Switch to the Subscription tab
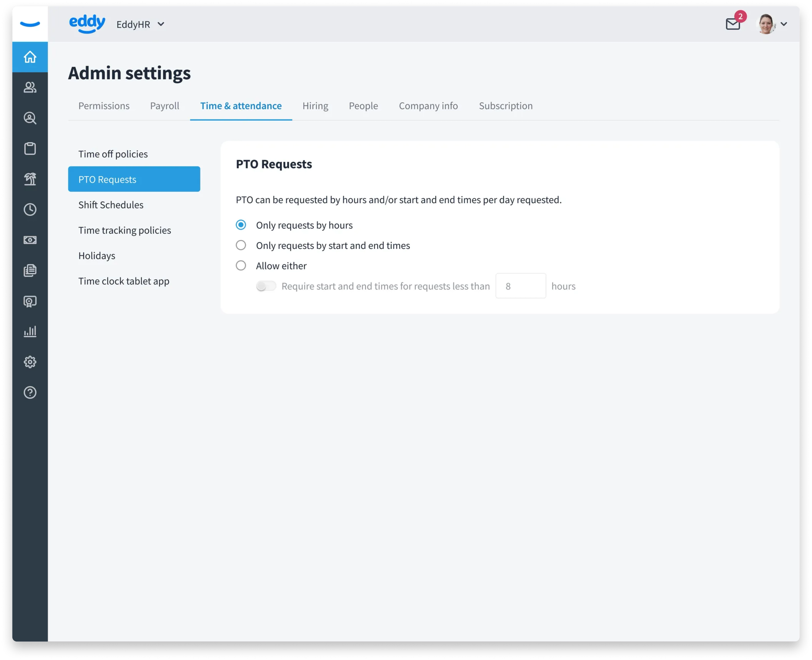 pyautogui.click(x=505, y=106)
